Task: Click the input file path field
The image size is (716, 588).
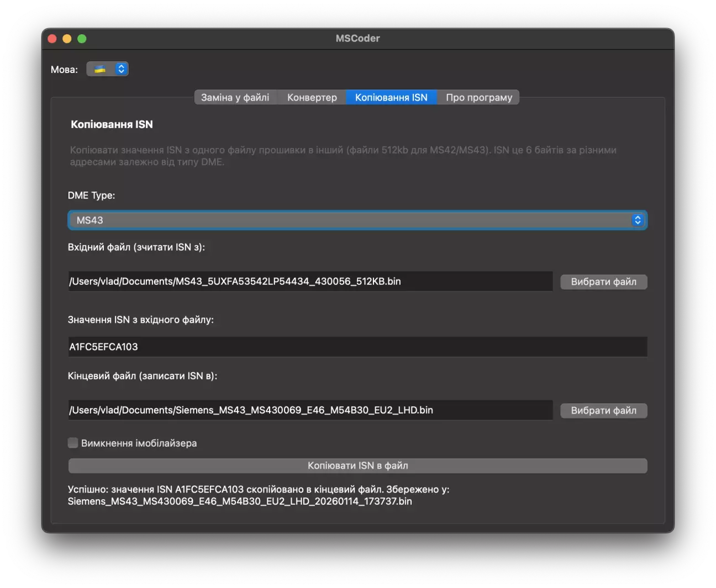Action: click(310, 282)
